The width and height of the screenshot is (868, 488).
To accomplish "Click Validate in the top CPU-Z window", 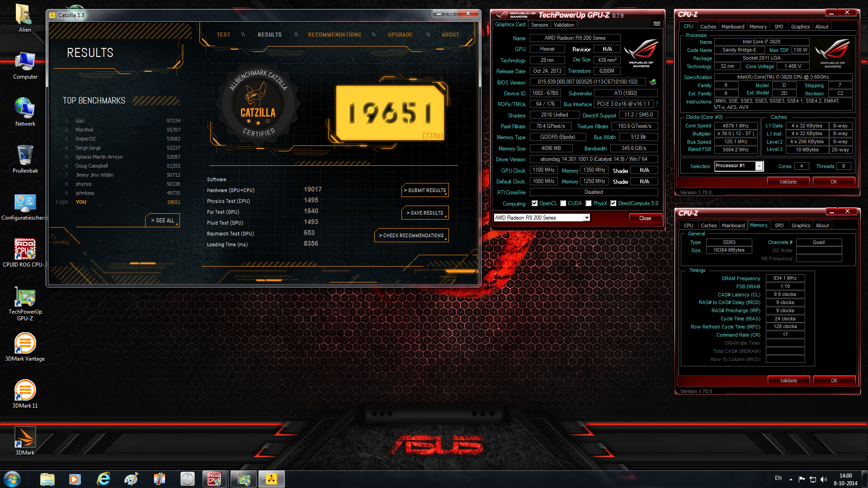I will 788,182.
